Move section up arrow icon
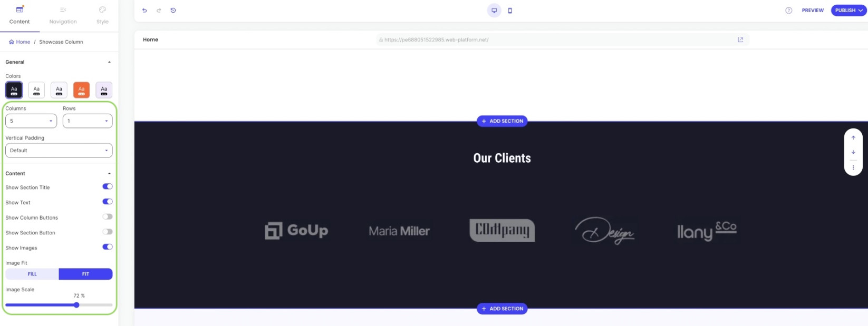Viewport: 868px width, 326px height. coord(853,138)
